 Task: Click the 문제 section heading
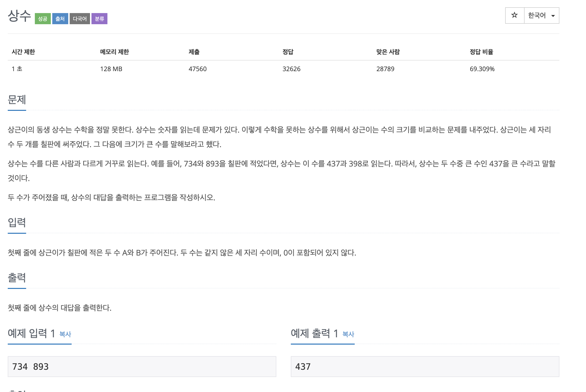tap(17, 100)
